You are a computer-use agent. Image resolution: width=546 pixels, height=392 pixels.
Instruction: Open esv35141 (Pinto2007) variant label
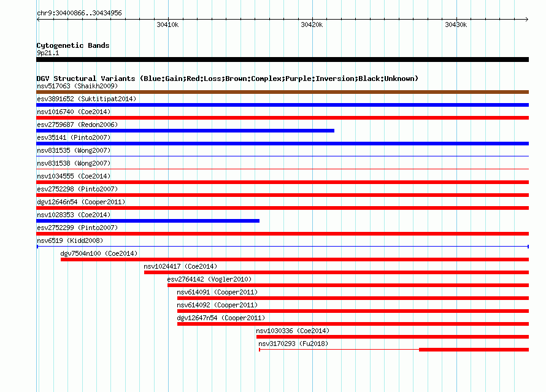tap(74, 137)
